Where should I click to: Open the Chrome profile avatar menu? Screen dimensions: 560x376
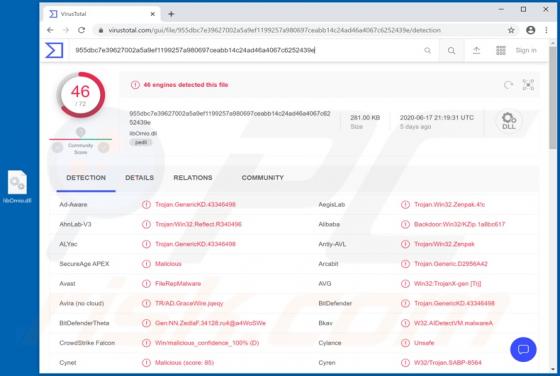tap(530, 30)
